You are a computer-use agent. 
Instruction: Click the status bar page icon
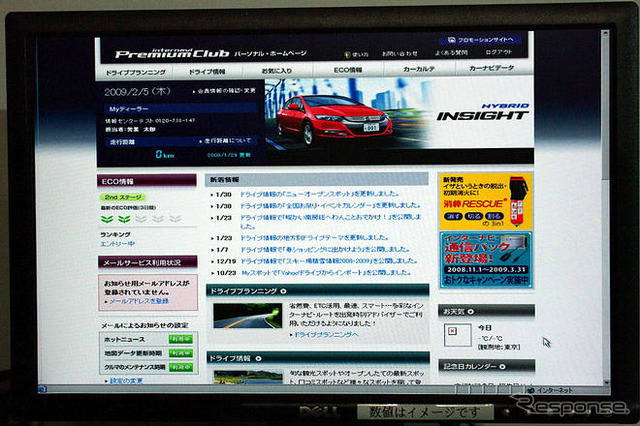pos(42,388)
